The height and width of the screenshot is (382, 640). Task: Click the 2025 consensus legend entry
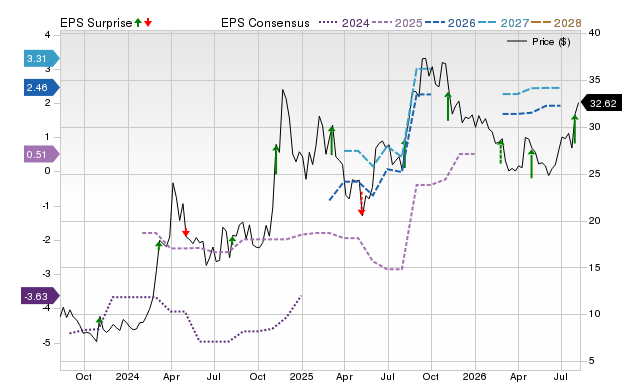pos(398,23)
